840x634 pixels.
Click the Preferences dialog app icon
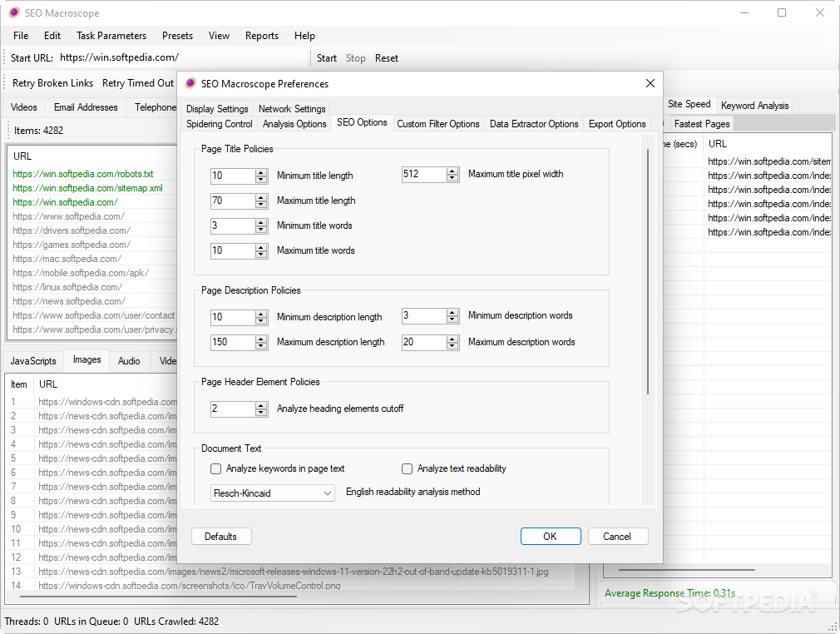[x=190, y=83]
